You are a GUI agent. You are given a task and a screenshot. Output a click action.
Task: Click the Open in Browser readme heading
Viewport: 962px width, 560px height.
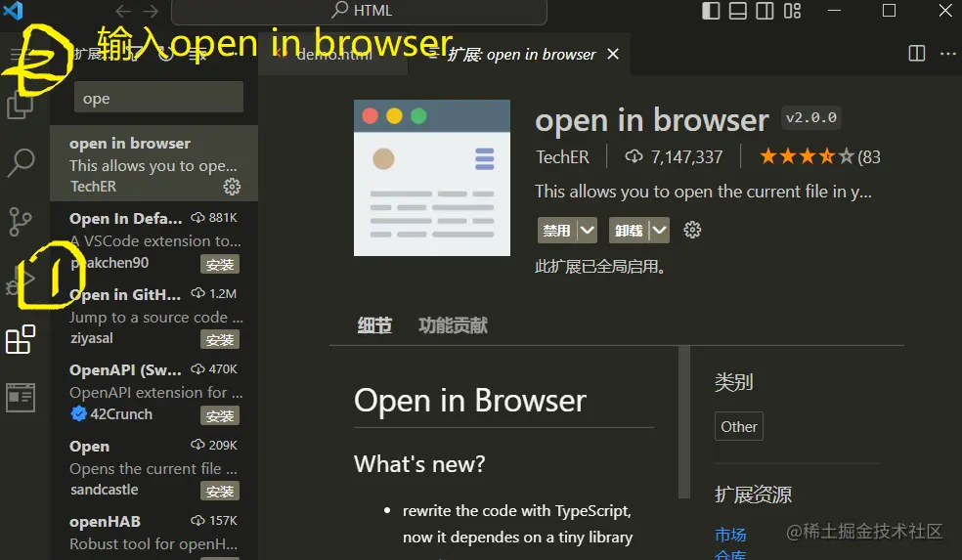click(470, 401)
